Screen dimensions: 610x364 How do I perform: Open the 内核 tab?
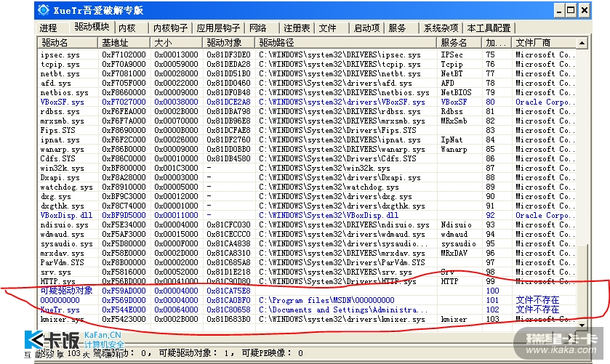tap(127, 28)
